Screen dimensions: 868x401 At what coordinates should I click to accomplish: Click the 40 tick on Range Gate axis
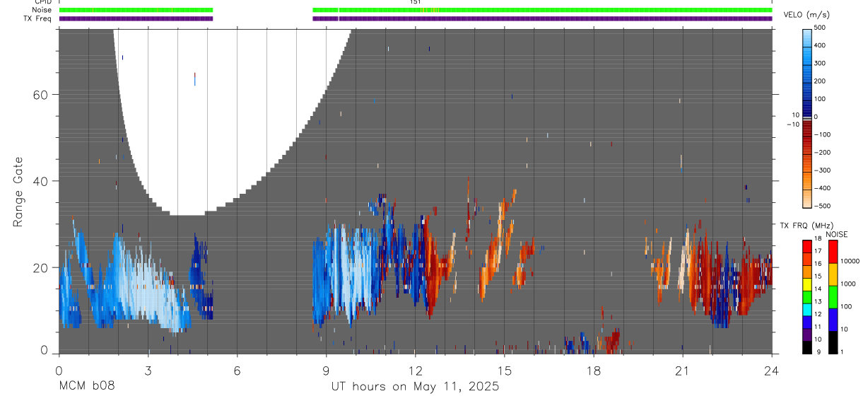tap(41, 181)
